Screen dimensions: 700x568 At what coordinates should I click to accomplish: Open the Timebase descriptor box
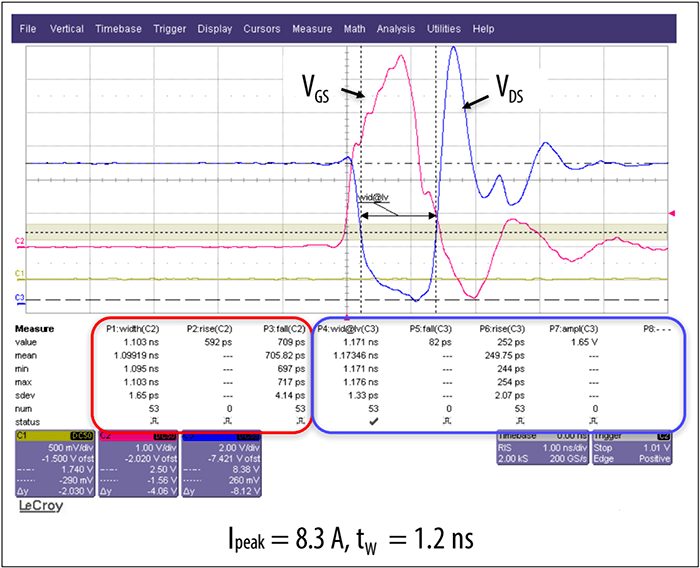pos(543,448)
